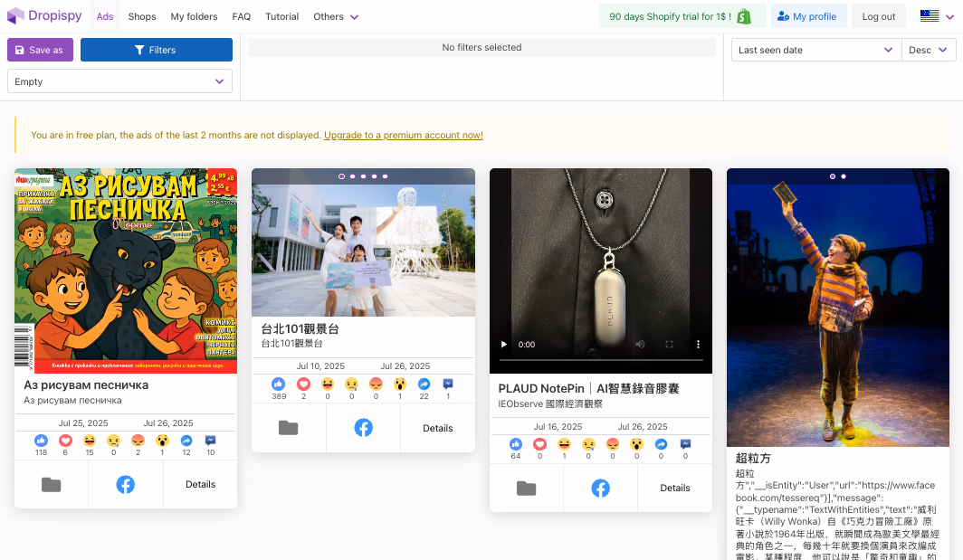Screen dimensions: 963x560
Task: Expand the Others dropdown menu
Action: pyautogui.click(x=335, y=16)
